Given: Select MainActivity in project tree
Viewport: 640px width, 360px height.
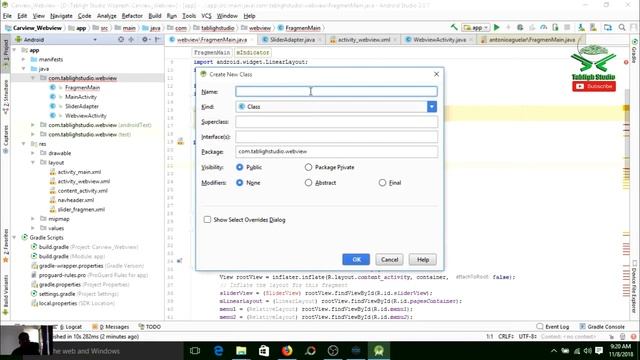Looking at the screenshot, I should (81, 97).
